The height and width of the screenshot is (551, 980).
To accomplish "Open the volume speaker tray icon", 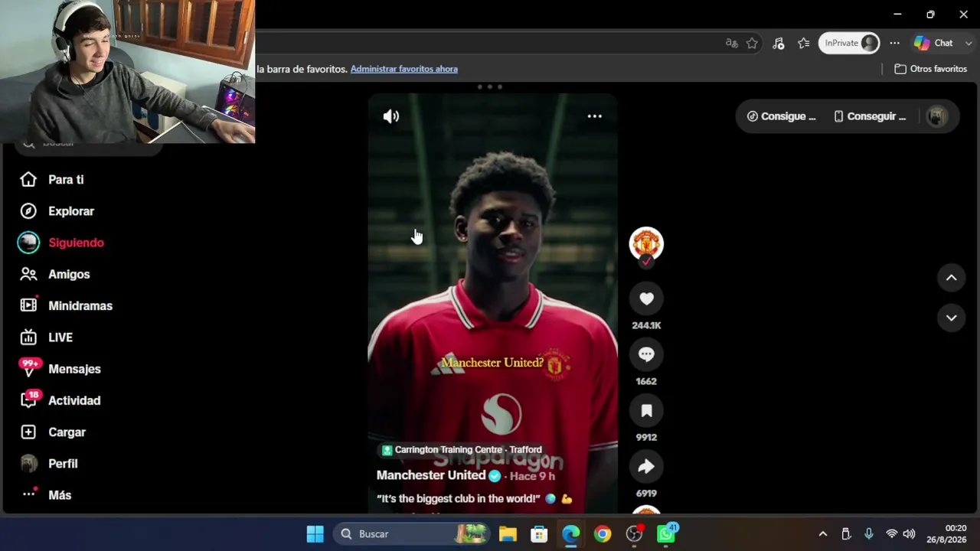I will (x=909, y=534).
